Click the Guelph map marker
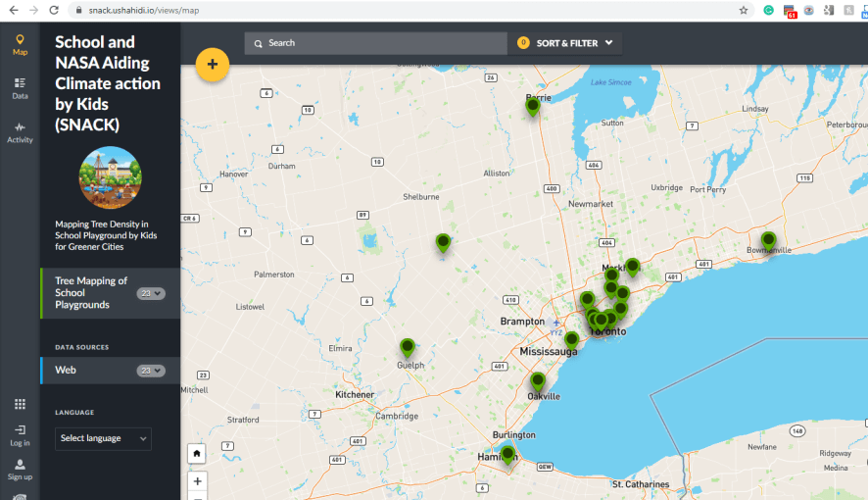Screen dimensions: 868x500 coord(408,347)
